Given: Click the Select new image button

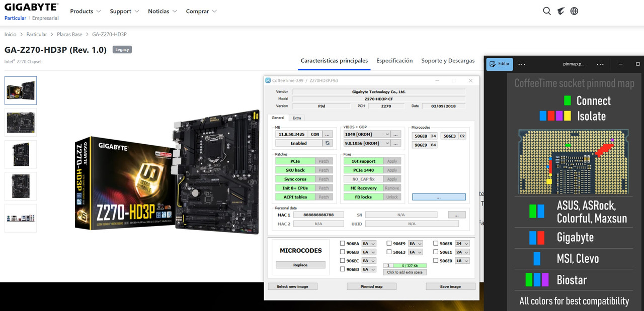Looking at the screenshot, I should [x=292, y=286].
